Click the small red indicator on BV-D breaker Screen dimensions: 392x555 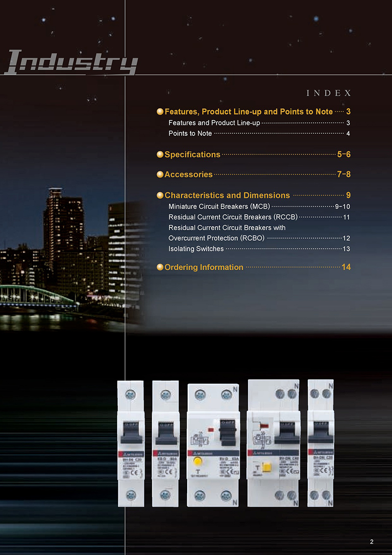(x=210, y=429)
